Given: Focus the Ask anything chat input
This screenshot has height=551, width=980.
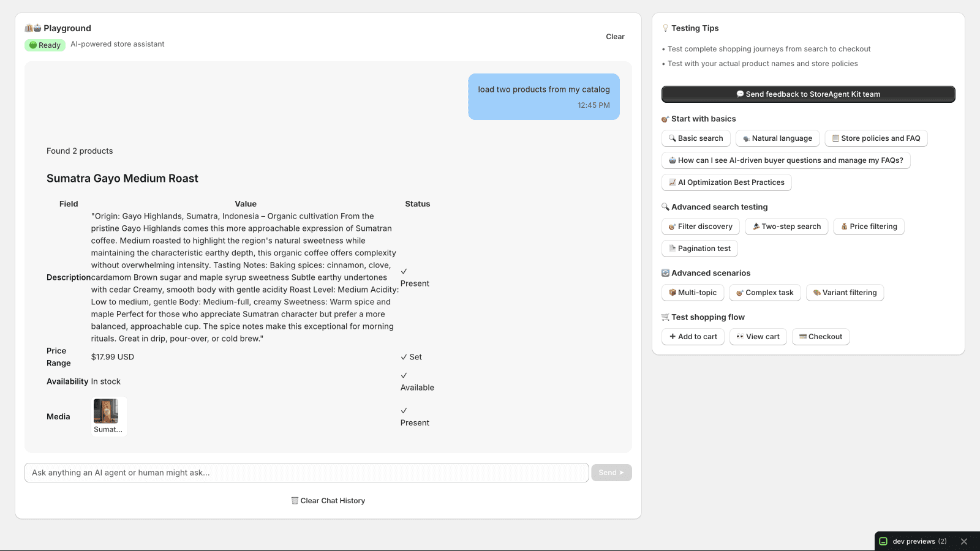Looking at the screenshot, I should point(307,473).
